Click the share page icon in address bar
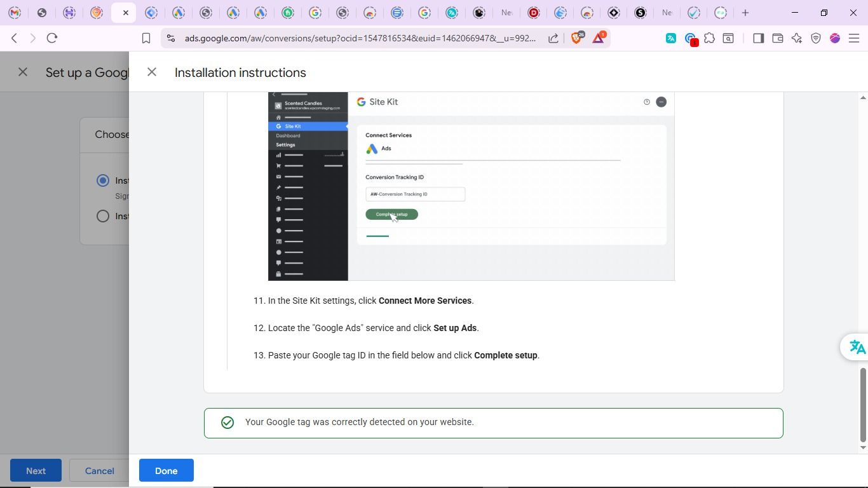Viewport: 868px width, 488px height. [x=553, y=39]
